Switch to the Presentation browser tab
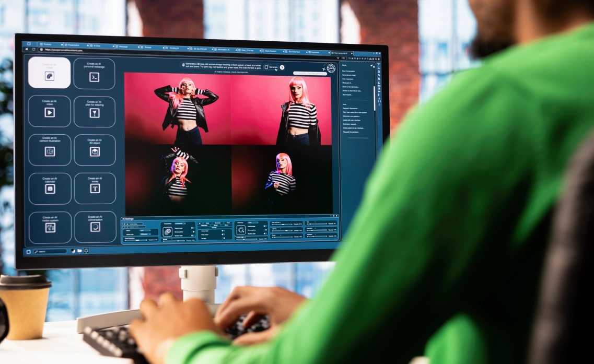Viewport: 594px width, 364px height. tap(77, 45)
